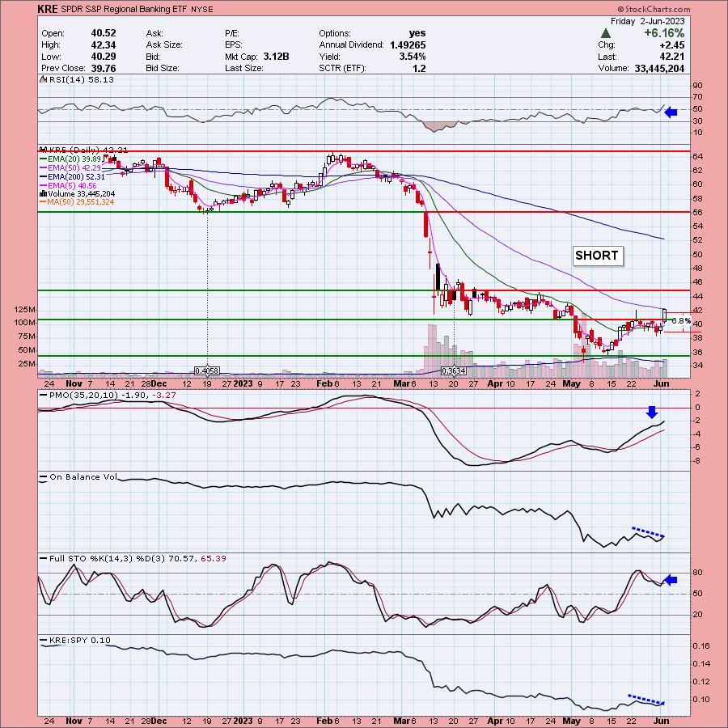The height and width of the screenshot is (728, 728).
Task: Select the EMA(5) 40.56 legend entry
Action: point(69,185)
